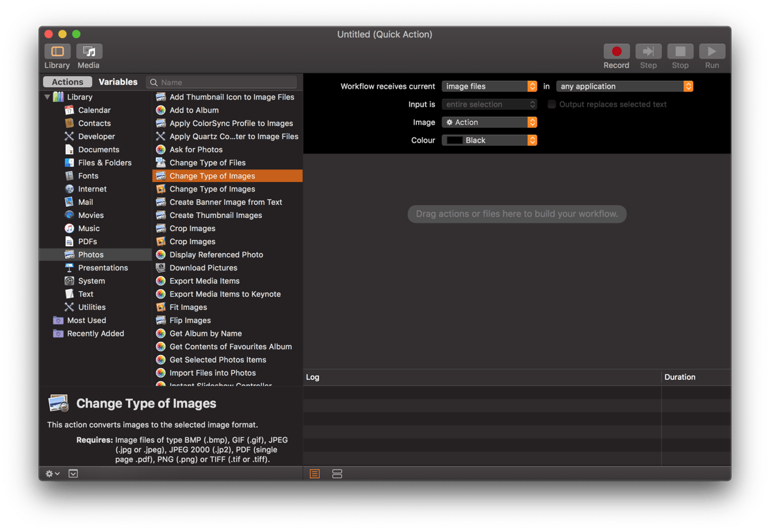Select the System category
Screen dimensions: 770x532
coord(91,281)
